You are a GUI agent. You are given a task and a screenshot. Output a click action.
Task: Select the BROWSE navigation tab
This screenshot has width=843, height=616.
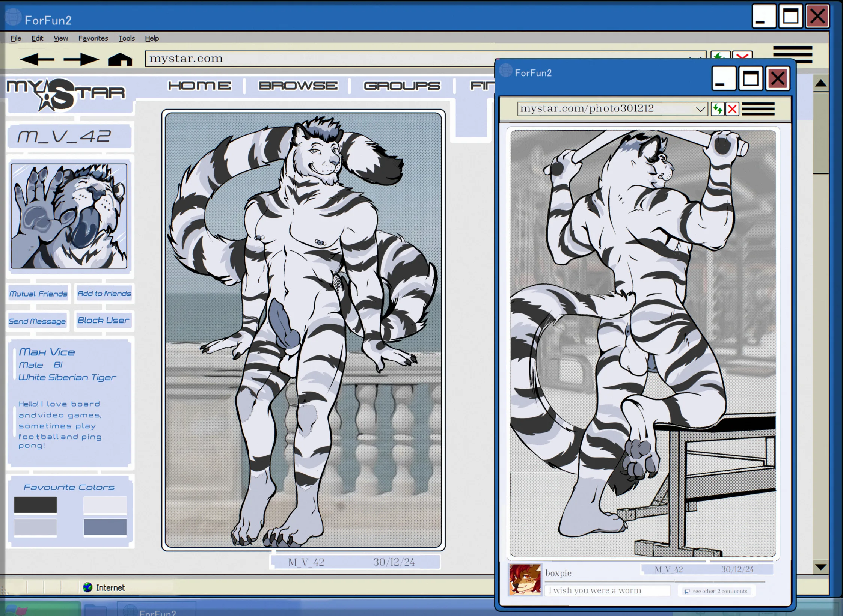point(298,86)
